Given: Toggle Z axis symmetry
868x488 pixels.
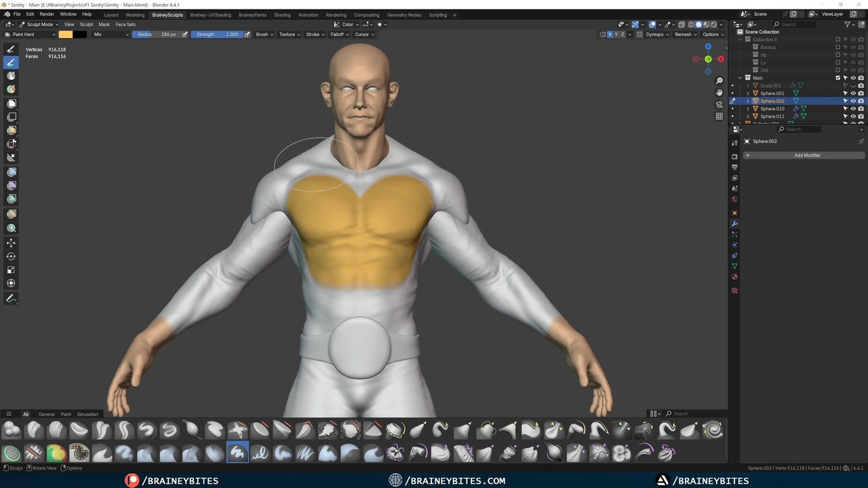Looking at the screenshot, I should [623, 34].
